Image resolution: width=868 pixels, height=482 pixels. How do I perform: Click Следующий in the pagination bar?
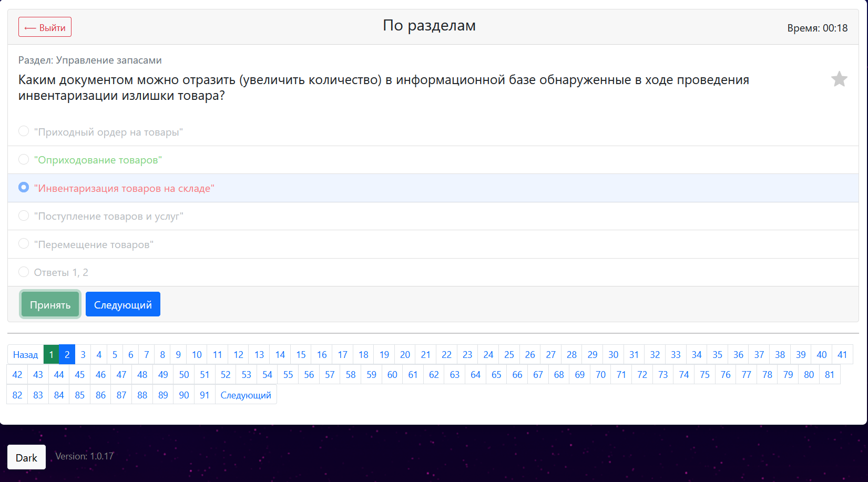[246, 394]
